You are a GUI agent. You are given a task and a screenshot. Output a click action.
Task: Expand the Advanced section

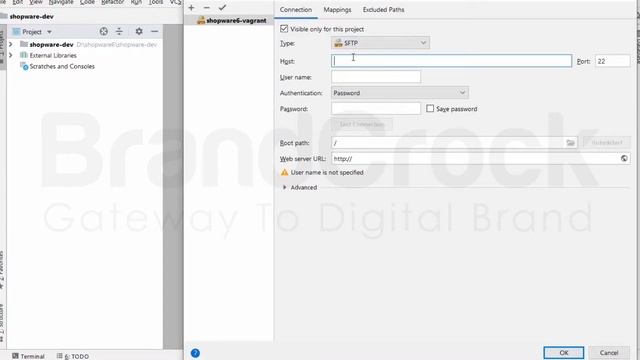point(284,187)
